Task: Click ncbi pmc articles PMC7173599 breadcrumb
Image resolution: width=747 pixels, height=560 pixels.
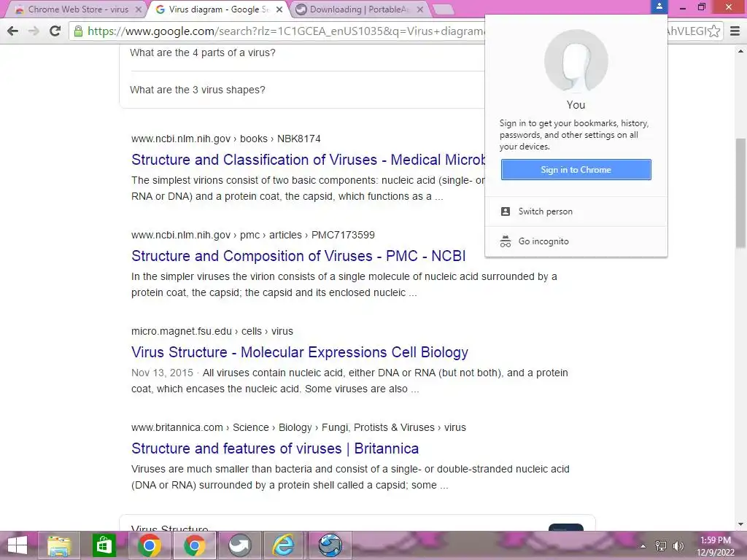Action: tap(253, 235)
